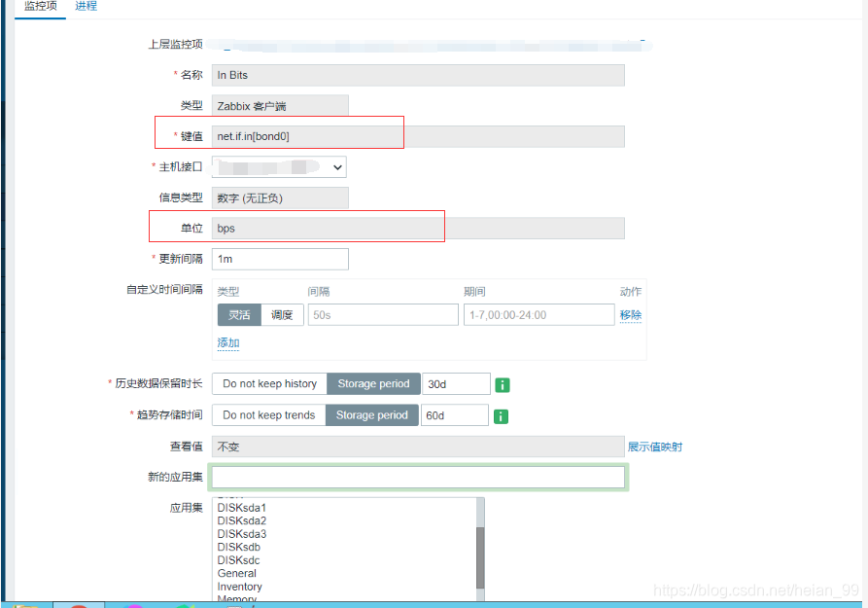Click the history period field 30d
This screenshot has height=608, width=868.
[x=456, y=384]
